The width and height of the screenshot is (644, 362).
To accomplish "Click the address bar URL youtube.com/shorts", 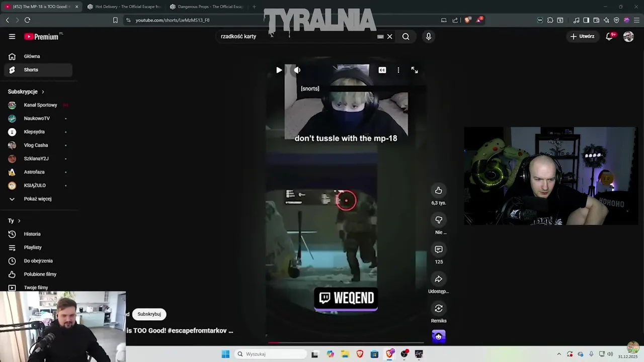I will (173, 20).
